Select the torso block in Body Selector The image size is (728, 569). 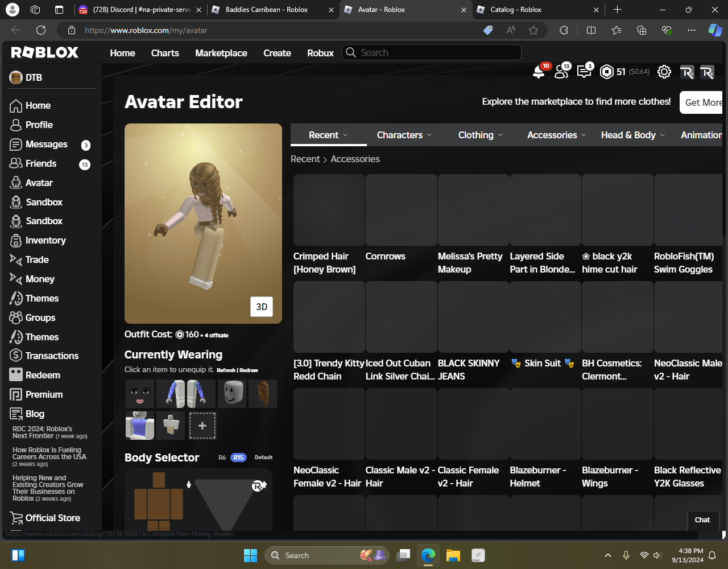pyautogui.click(x=159, y=505)
